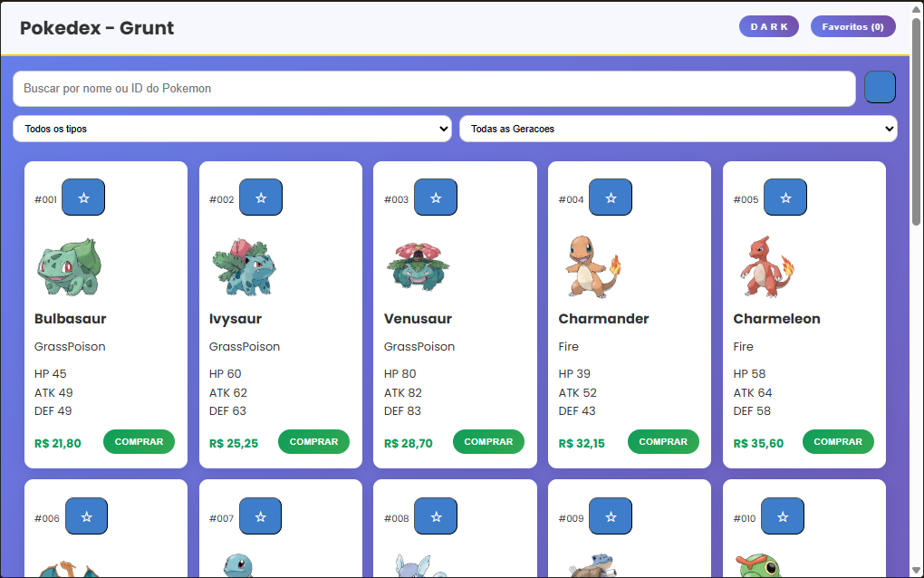Screen dimensions: 924x578
Task: Tap the star icon on Charmander's card
Action: [610, 197]
